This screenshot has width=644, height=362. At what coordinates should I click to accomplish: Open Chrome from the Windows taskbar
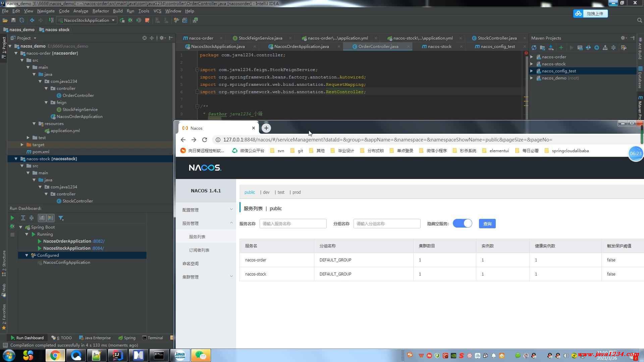[x=55, y=355]
